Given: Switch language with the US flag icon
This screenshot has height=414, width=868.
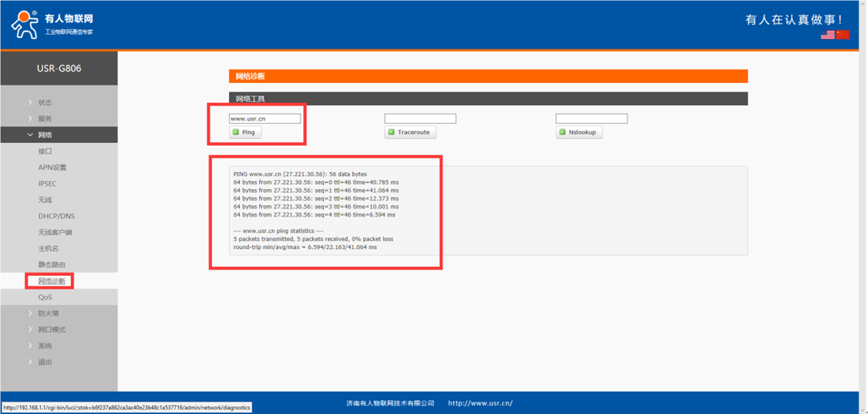Looking at the screenshot, I should pos(827,35).
